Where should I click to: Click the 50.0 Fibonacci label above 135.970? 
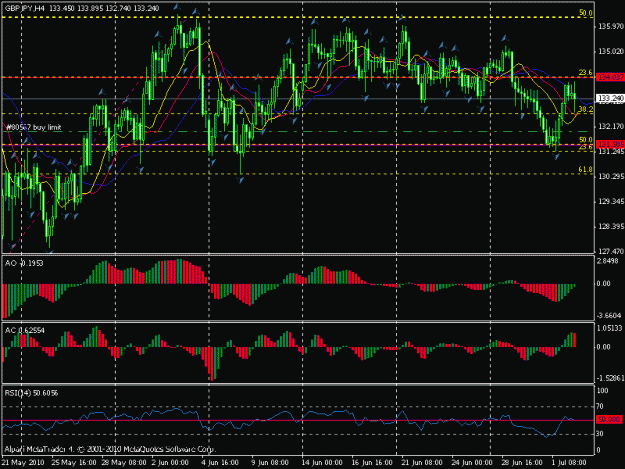click(585, 13)
